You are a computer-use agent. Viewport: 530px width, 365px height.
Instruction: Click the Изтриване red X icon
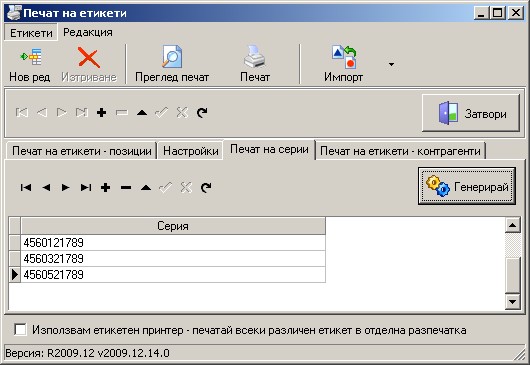(89, 57)
